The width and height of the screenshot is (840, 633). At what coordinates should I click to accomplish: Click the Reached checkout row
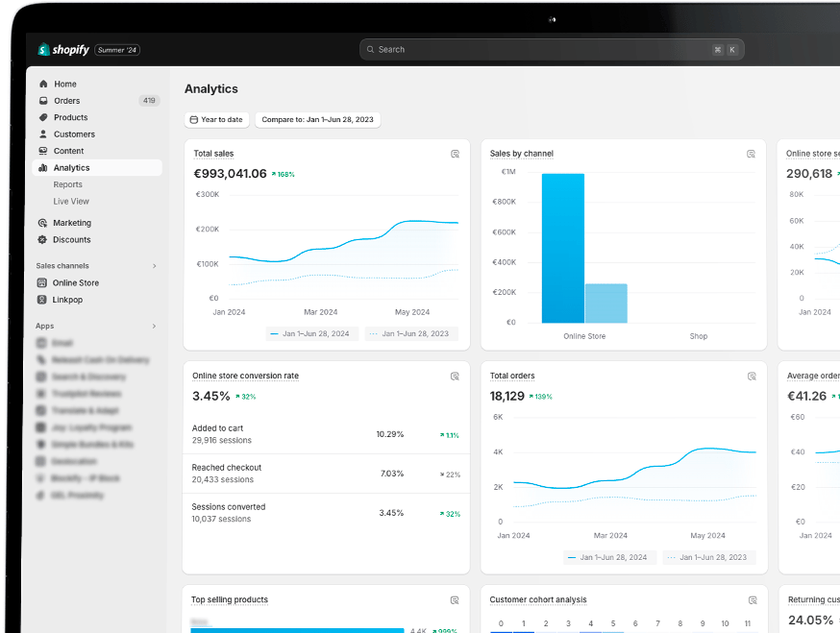(326, 474)
